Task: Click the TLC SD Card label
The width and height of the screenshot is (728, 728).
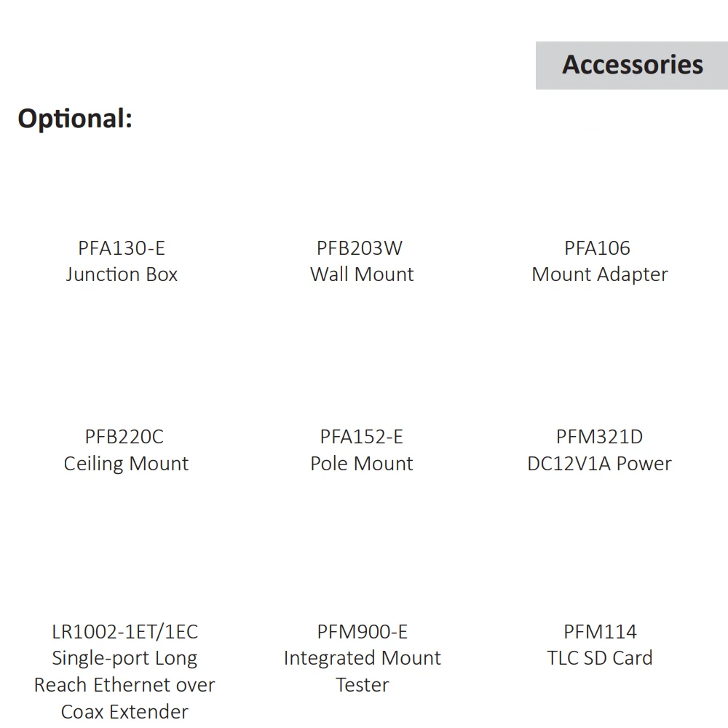Action: pos(600,658)
